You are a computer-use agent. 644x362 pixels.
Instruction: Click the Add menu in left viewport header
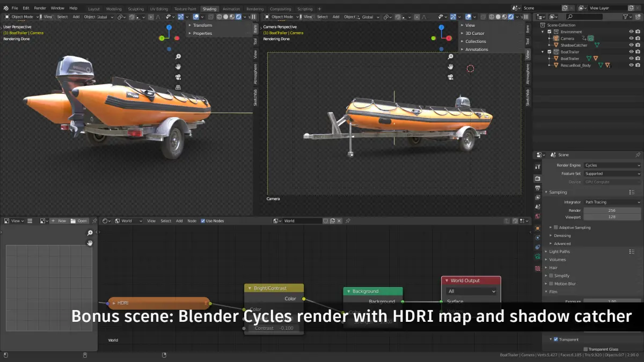(76, 17)
